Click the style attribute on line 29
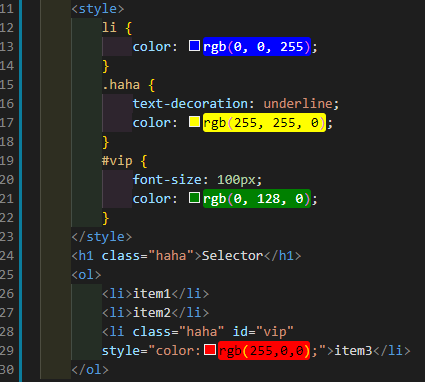This screenshot has width=425, height=382. pyautogui.click(x=121, y=351)
